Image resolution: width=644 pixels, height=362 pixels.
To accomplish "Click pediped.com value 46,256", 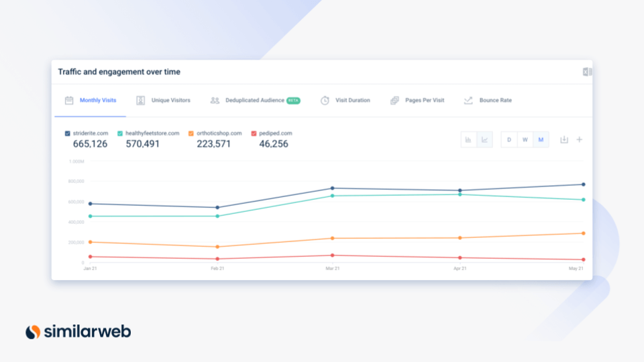I will point(274,144).
